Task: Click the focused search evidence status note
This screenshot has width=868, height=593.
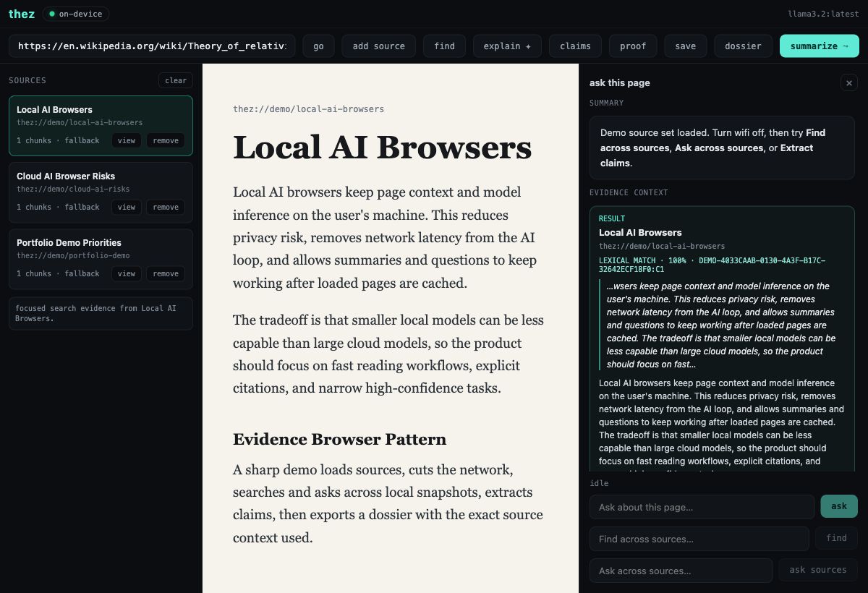Action: pos(101,313)
